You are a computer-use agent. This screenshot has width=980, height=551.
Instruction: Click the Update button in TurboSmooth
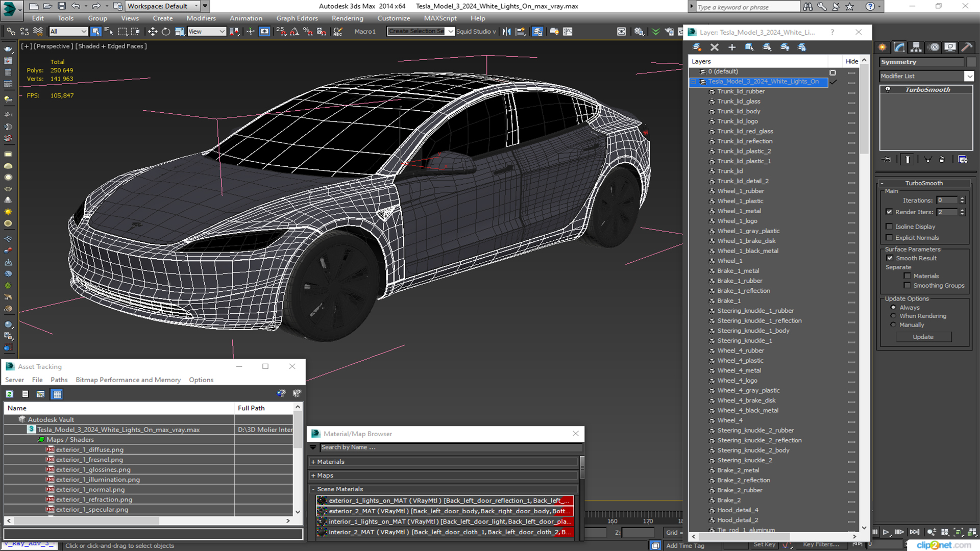pyautogui.click(x=923, y=337)
